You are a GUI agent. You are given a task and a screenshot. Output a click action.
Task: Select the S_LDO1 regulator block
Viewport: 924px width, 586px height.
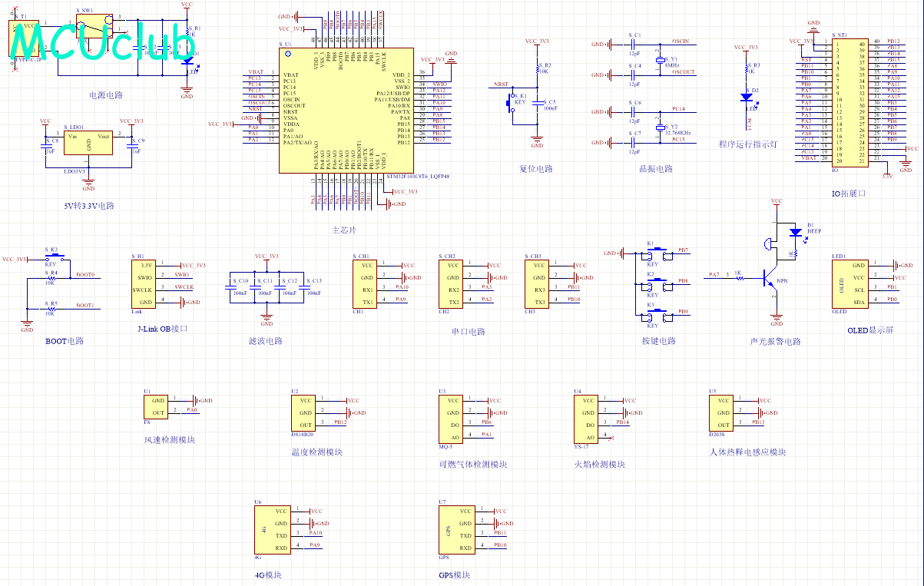coord(88,144)
